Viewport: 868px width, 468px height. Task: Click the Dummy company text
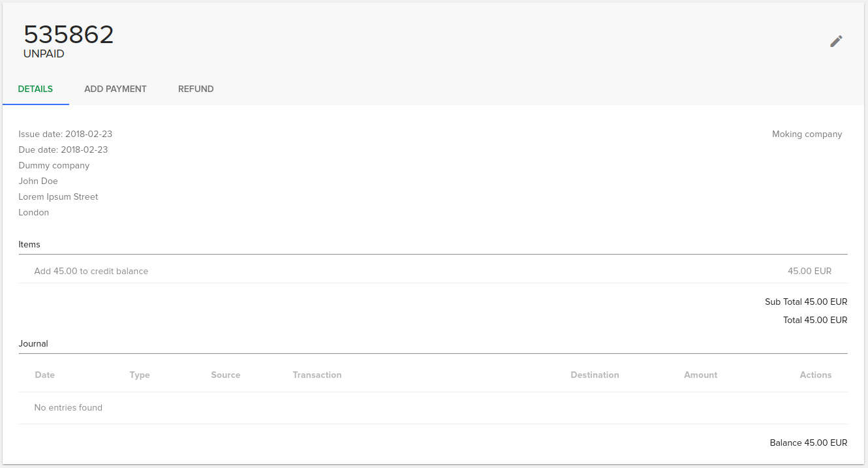(54, 165)
